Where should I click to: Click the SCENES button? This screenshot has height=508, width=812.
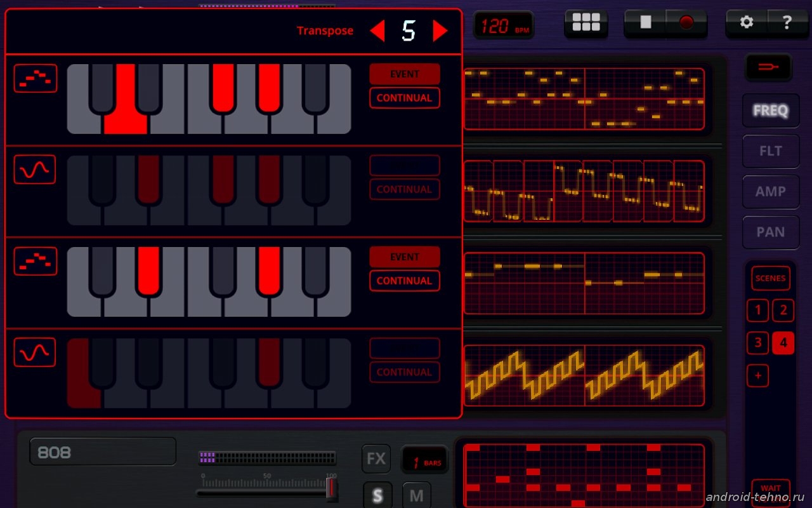pos(770,278)
